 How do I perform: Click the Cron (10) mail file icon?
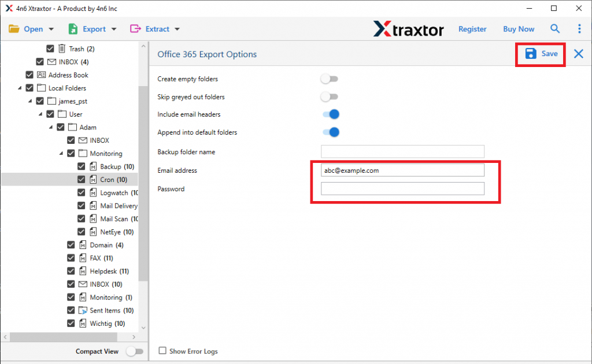pyautogui.click(x=93, y=180)
